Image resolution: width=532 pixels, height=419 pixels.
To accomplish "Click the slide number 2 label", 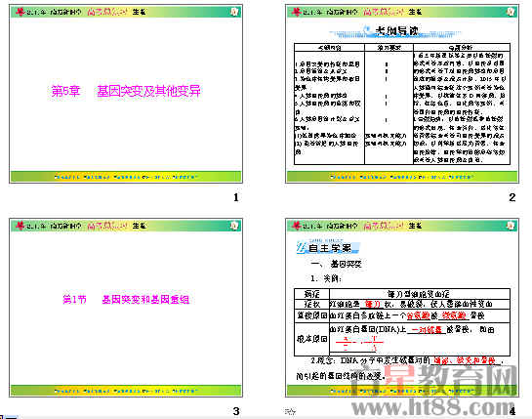I will point(512,197).
